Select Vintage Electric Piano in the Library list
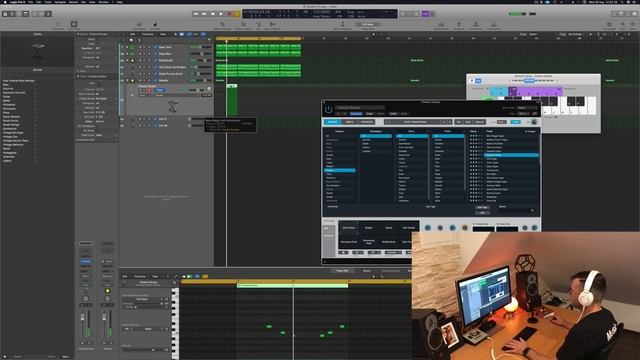Screen dimensions: 640x360 16,141
